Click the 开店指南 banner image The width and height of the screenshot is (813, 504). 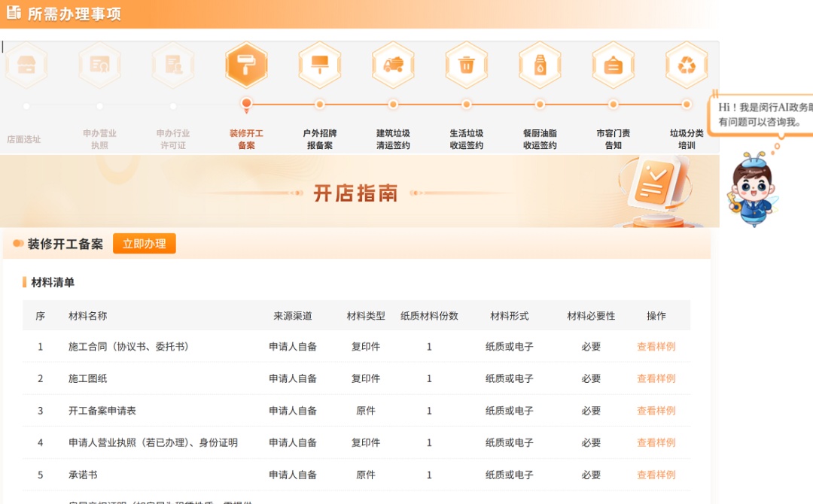tap(355, 193)
